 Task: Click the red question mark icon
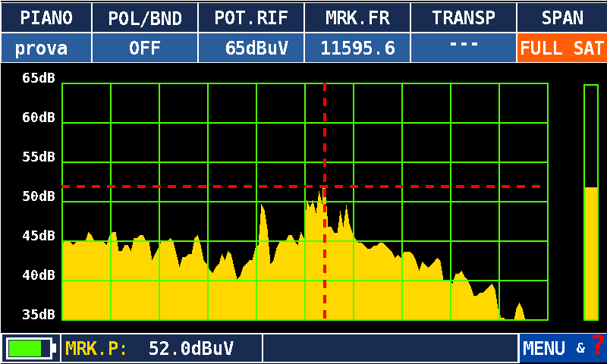[x=598, y=344]
